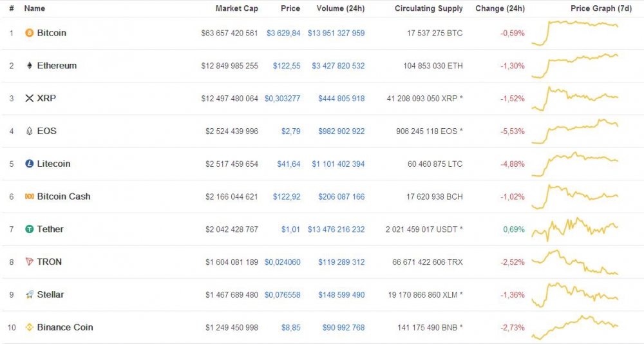Open the EOS name link

click(x=47, y=131)
